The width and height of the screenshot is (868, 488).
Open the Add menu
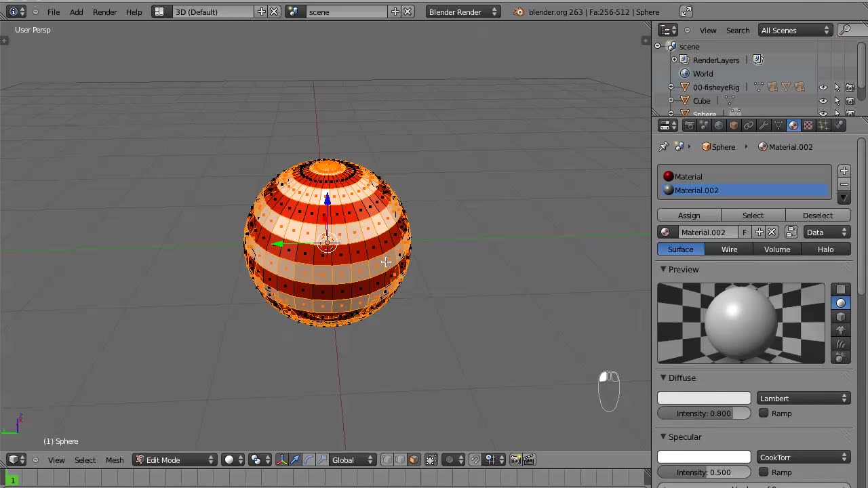[77, 12]
